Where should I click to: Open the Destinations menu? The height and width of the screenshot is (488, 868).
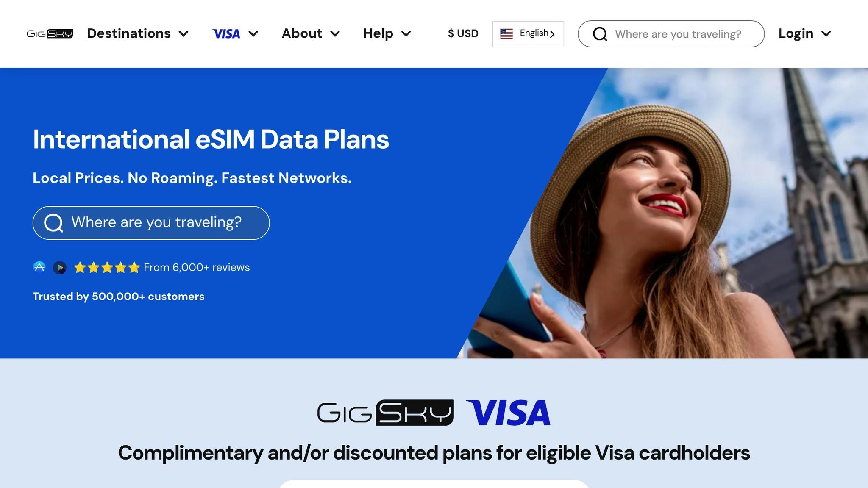click(x=138, y=33)
